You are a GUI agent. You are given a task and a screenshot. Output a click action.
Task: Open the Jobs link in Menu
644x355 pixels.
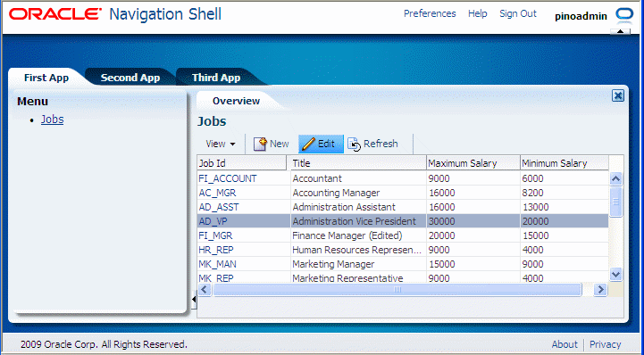pyautogui.click(x=52, y=120)
